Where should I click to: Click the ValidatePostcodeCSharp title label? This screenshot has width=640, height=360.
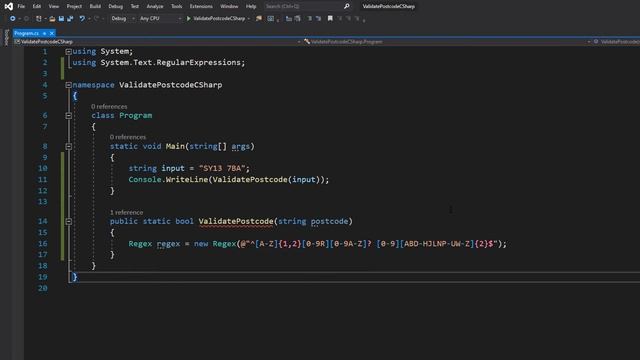pos(389,6)
